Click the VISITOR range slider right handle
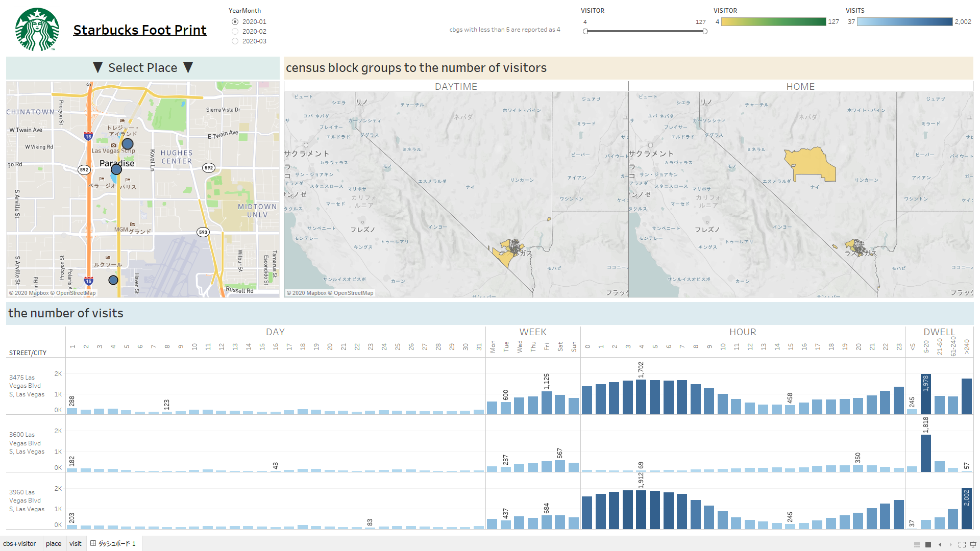 pyautogui.click(x=705, y=32)
